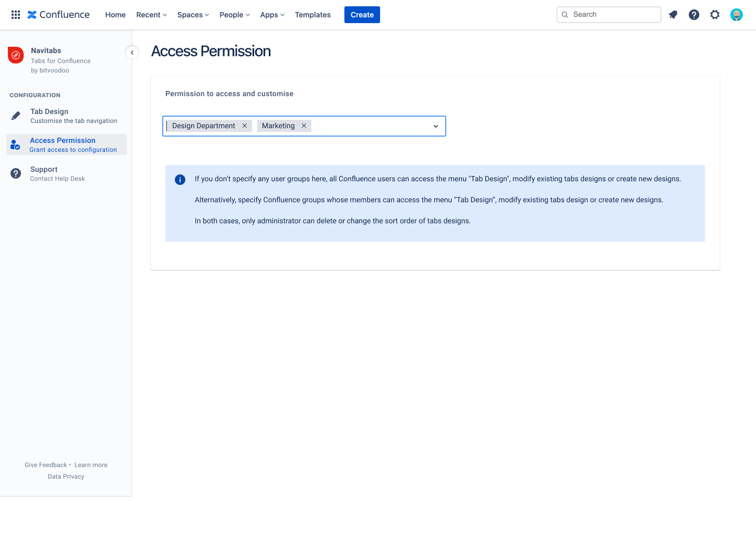The height and width of the screenshot is (538, 756).
Task: Click the Support question mark icon
Action: pyautogui.click(x=16, y=173)
